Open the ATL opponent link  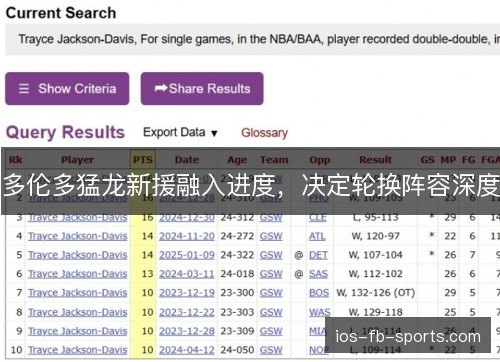[x=317, y=236]
